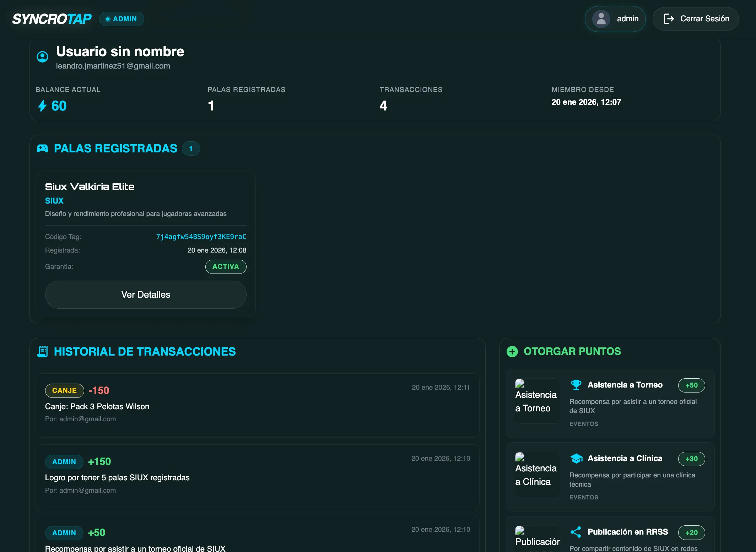756x552 pixels.
Task: Click Canje: Pack 3 Pelotas Wilson entry
Action: [97, 406]
